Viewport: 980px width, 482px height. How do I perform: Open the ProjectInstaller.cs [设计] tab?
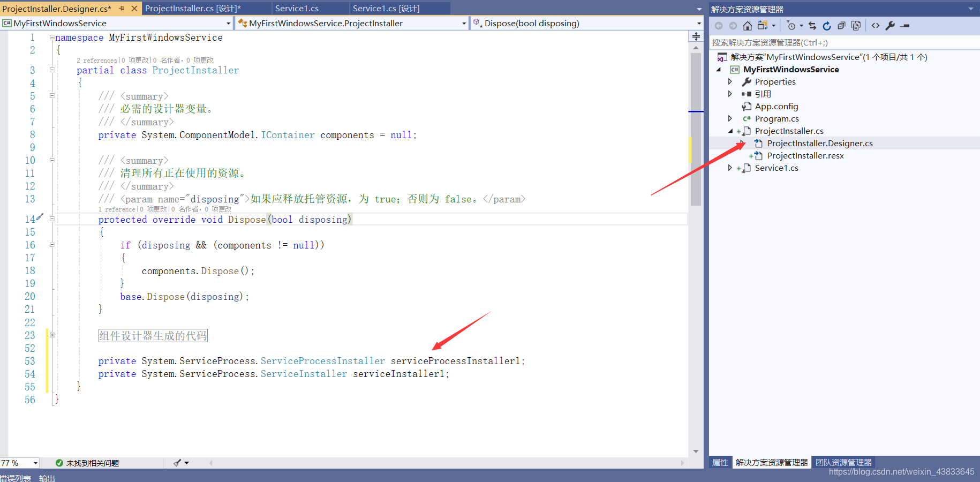click(193, 8)
